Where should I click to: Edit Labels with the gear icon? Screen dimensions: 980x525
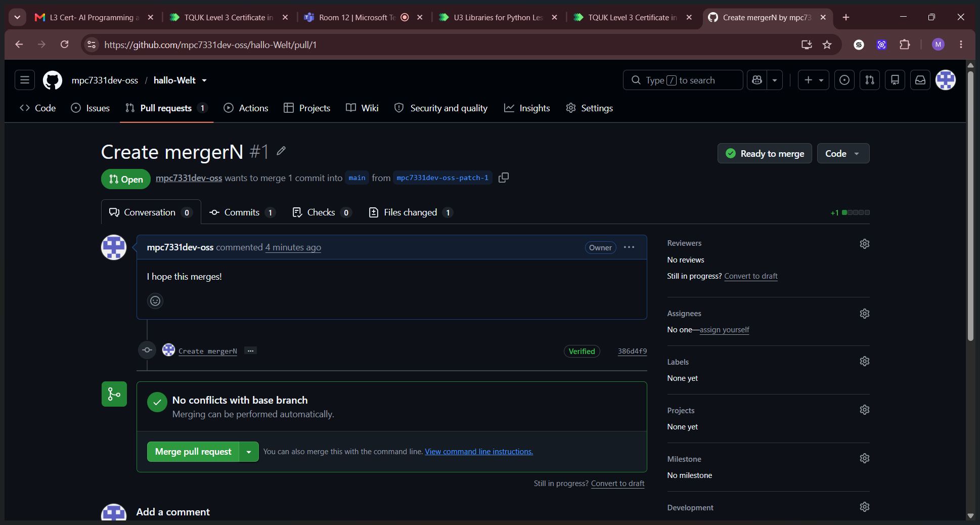click(865, 361)
